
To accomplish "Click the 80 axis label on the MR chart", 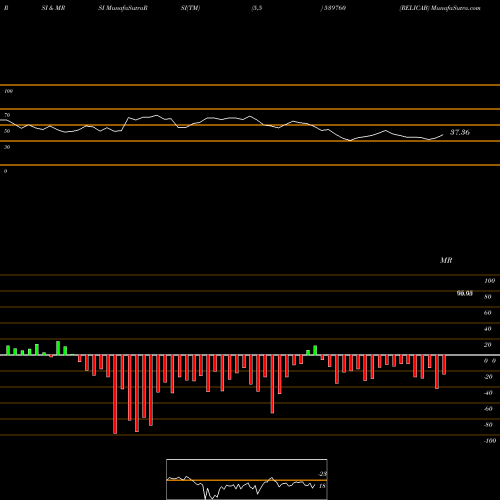I will [x=488, y=297].
